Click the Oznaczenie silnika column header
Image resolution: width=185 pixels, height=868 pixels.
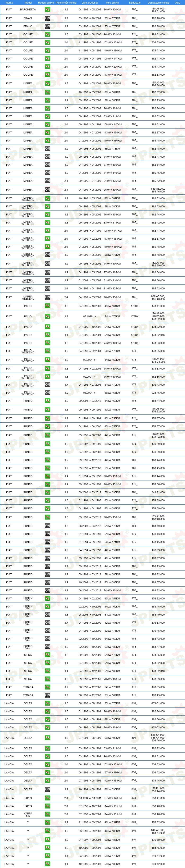click(158, 3)
